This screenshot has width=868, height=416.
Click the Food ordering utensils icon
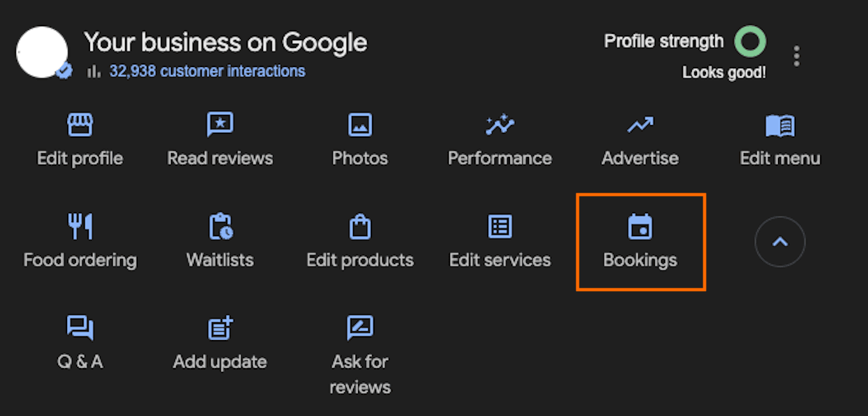80,227
